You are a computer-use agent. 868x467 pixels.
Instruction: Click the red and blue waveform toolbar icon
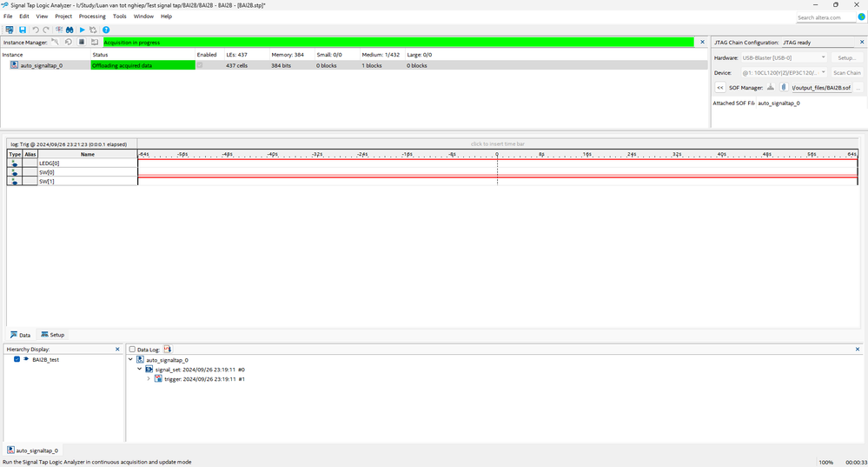coord(59,30)
